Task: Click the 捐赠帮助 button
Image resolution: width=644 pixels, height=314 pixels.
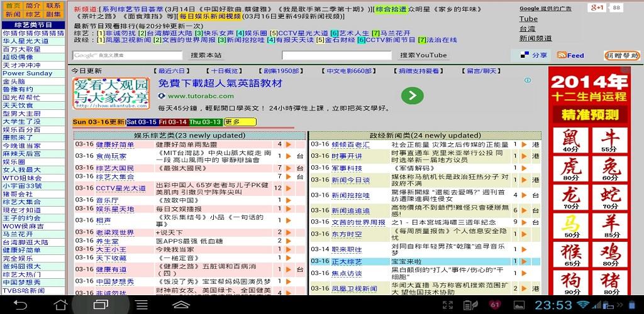Action: tap(622, 55)
